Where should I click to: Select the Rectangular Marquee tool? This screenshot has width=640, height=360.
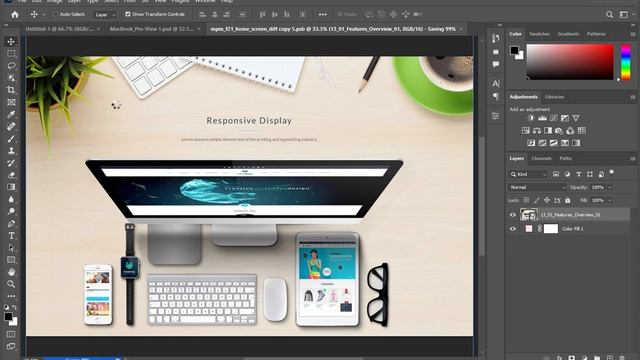click(x=11, y=54)
